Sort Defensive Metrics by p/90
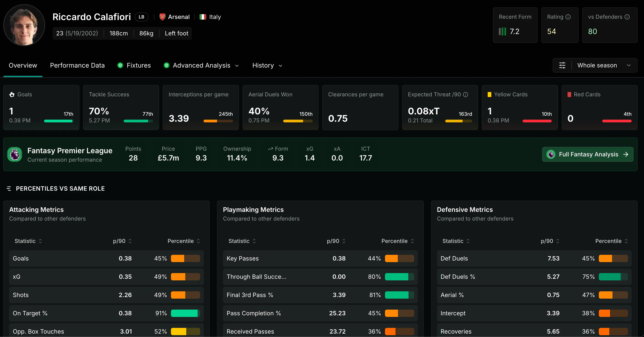Screen dimensions: 644x337 click(x=550, y=241)
